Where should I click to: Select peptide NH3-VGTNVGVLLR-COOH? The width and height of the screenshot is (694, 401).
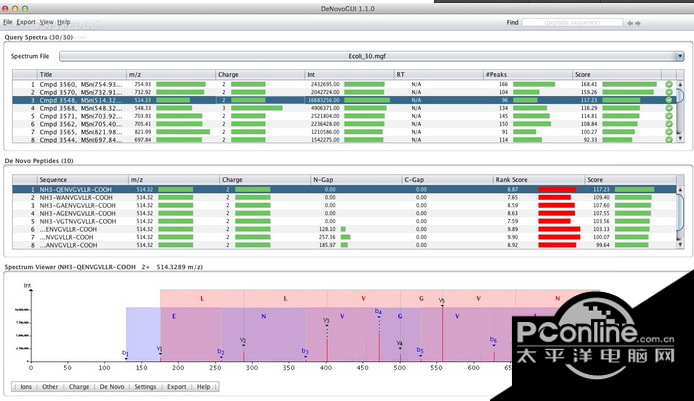point(344,221)
